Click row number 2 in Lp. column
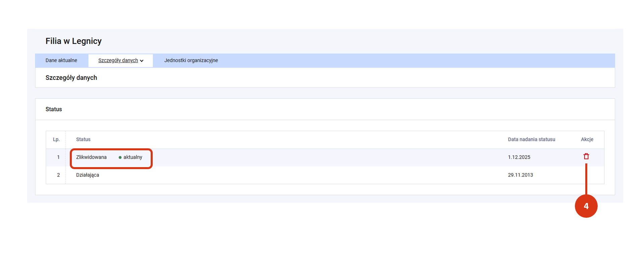Screen dimensions: 644x253 [58, 175]
